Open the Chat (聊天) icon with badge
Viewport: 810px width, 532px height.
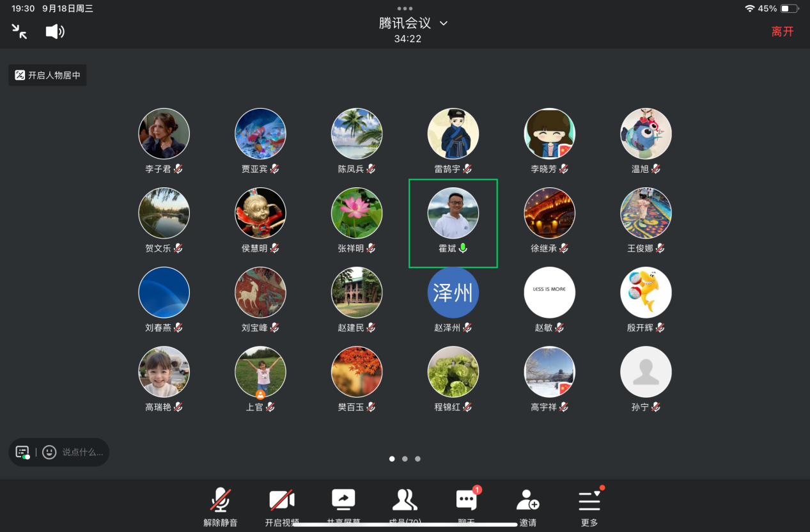point(466,501)
